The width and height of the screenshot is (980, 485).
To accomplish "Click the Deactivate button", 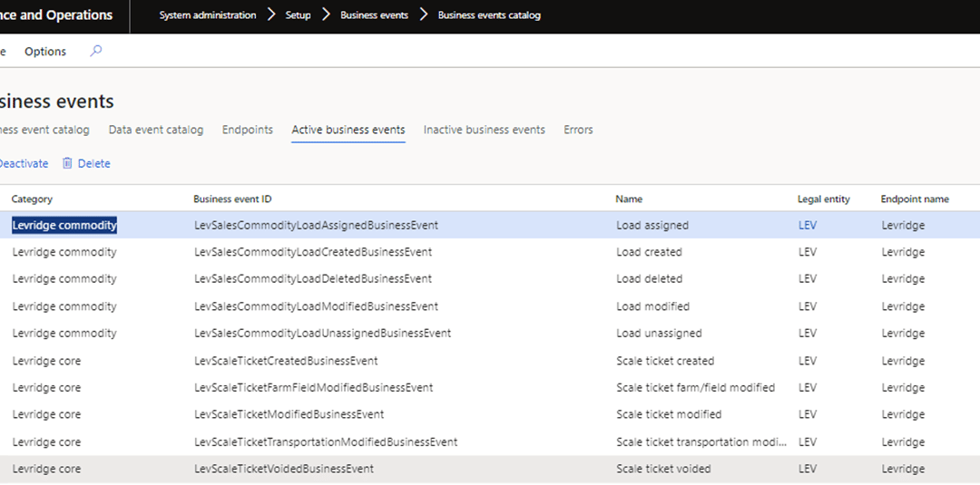I will click(23, 163).
